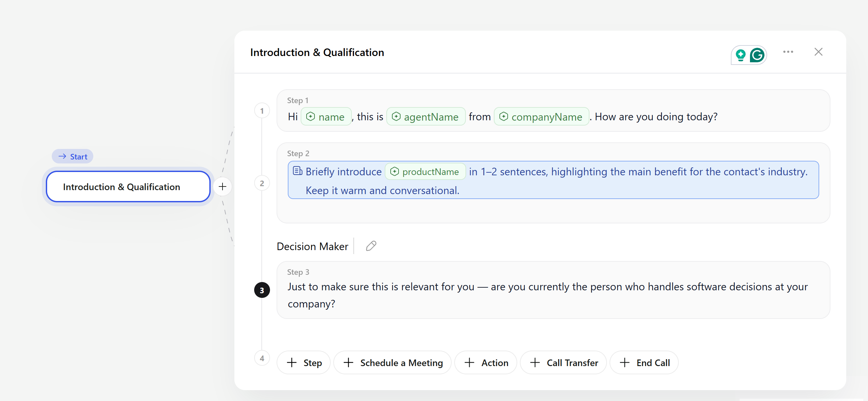Select the name variable chip
868x401 pixels.
click(325, 117)
